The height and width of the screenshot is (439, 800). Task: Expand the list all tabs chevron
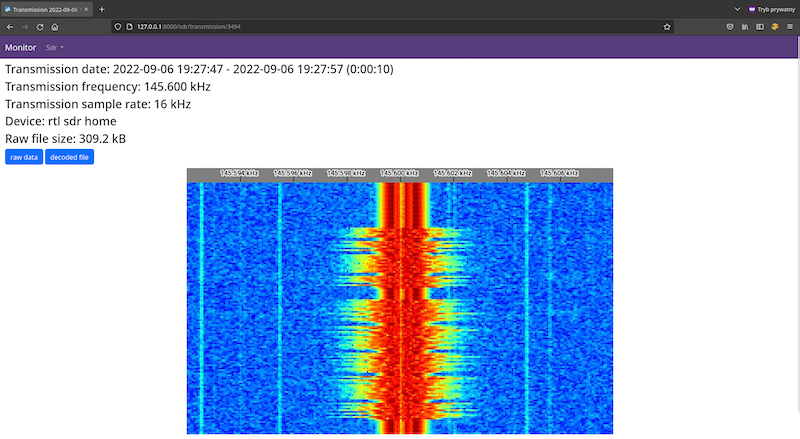[x=737, y=9]
